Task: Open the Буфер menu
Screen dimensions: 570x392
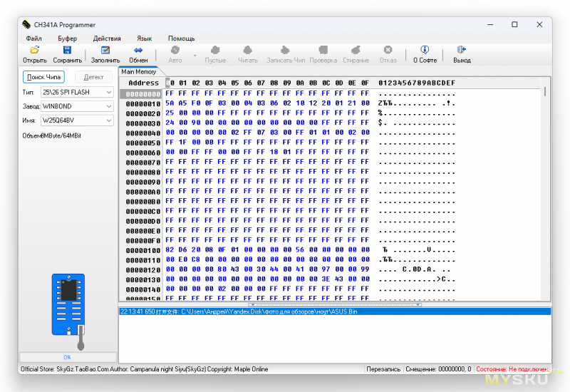Action: point(67,38)
